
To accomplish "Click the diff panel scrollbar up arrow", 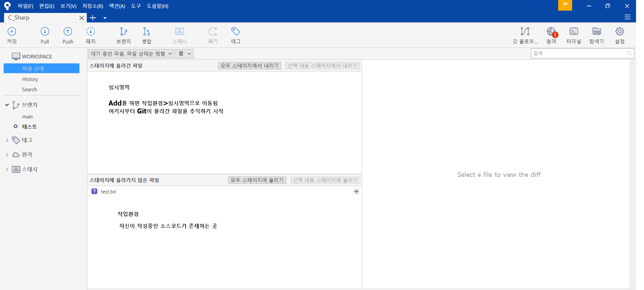I will (x=632, y=63).
